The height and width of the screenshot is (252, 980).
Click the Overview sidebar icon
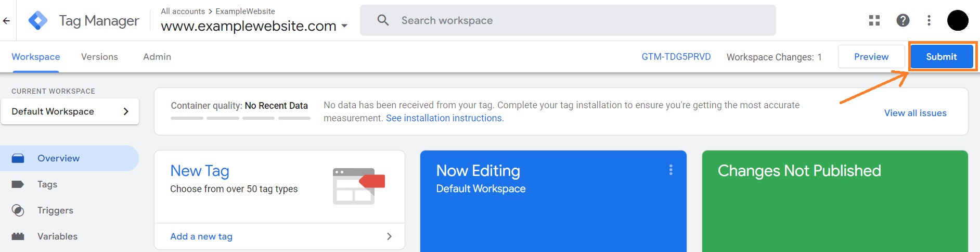tap(18, 158)
